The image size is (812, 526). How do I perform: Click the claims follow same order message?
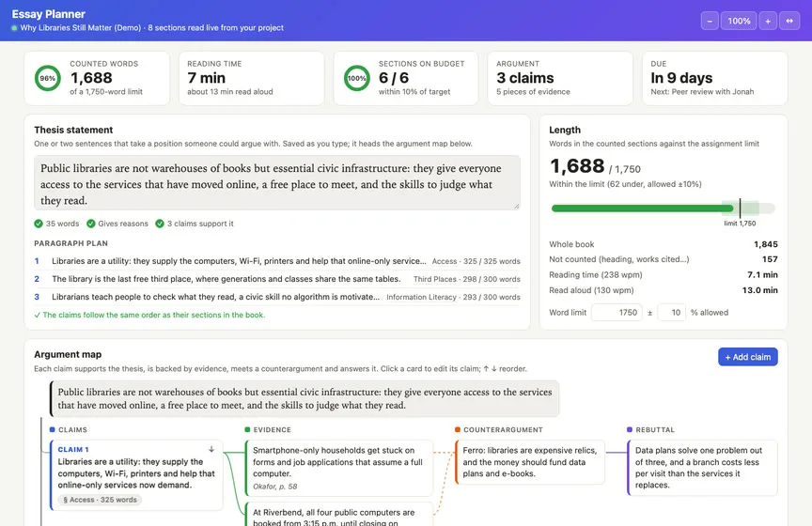point(149,315)
